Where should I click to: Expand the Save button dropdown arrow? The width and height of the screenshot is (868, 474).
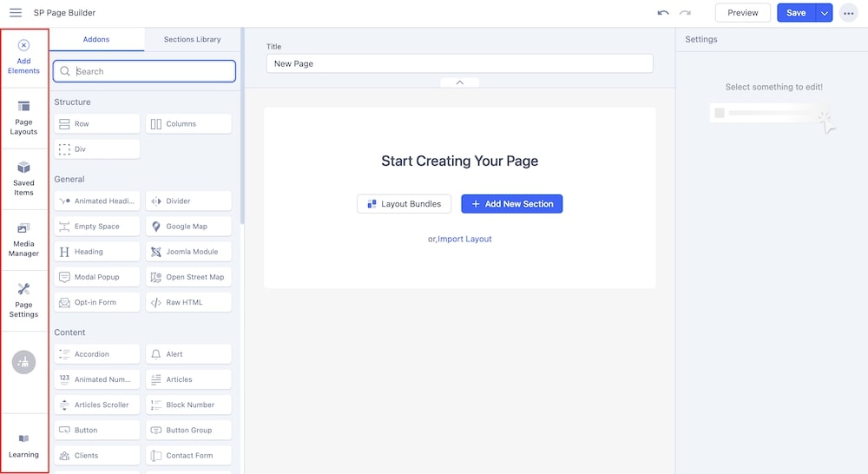(825, 13)
